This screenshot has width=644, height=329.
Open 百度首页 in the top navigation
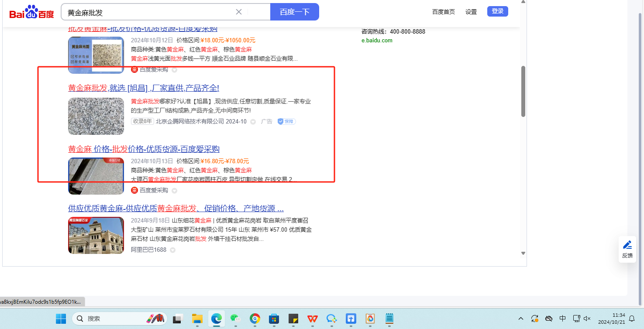(443, 12)
